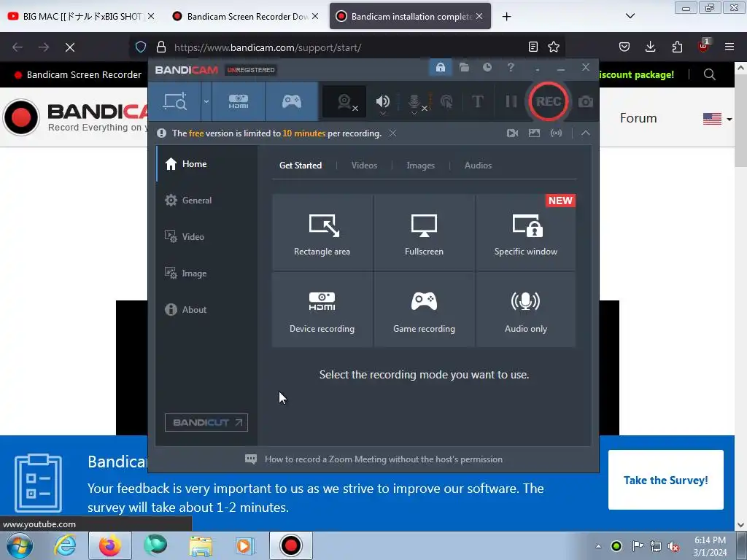Screen dimensions: 747x560
Task: Open scheduled recording clock icon
Action: coord(487,67)
